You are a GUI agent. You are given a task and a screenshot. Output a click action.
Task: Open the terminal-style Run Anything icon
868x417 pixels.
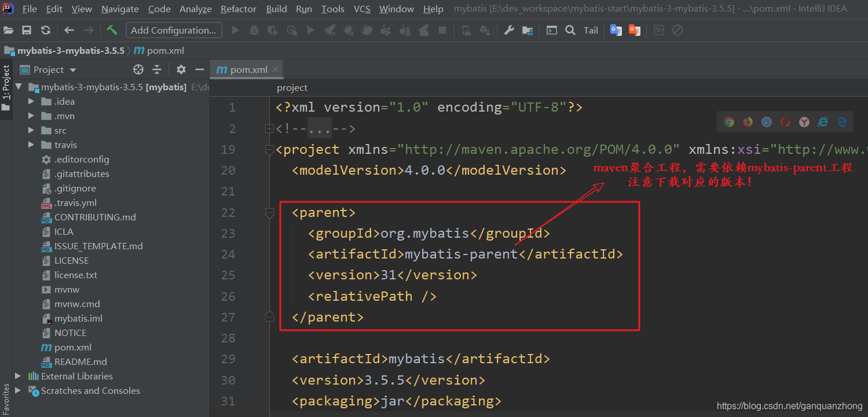pyautogui.click(x=552, y=30)
